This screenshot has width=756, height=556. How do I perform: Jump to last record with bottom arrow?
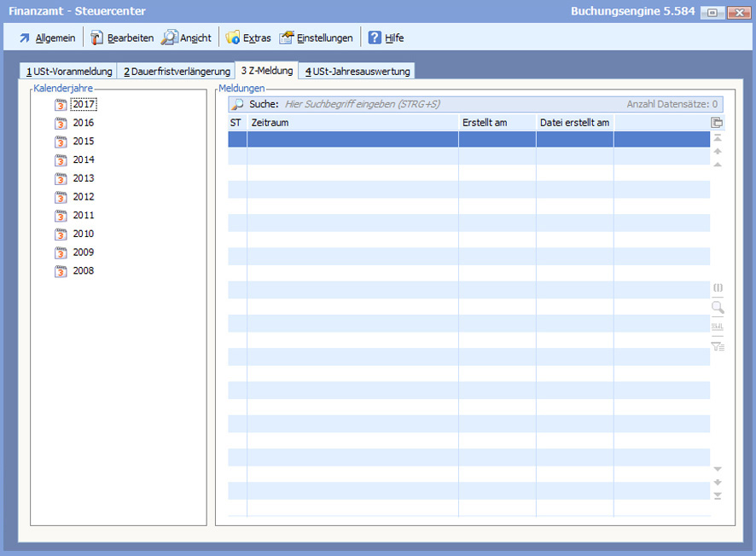pyautogui.click(x=718, y=496)
